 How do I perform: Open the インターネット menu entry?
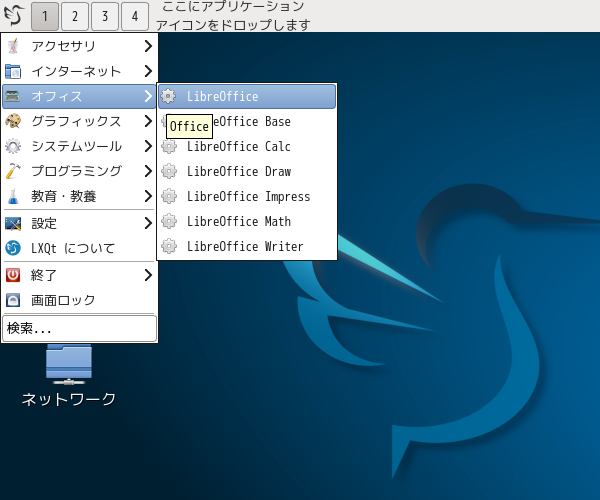click(x=79, y=71)
